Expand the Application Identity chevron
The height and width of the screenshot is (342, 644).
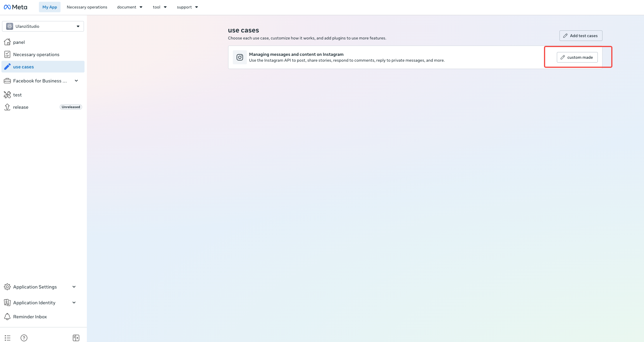pyautogui.click(x=74, y=303)
